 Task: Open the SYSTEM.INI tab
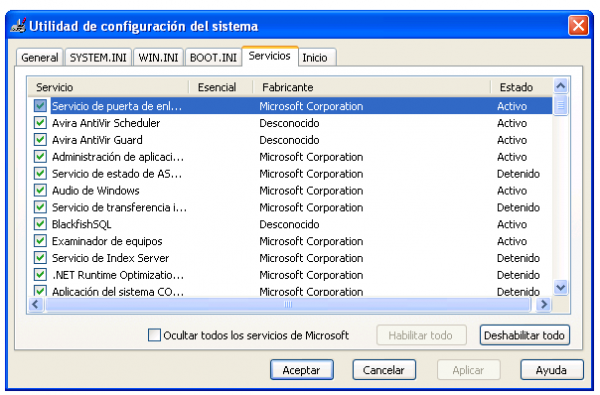point(98,57)
